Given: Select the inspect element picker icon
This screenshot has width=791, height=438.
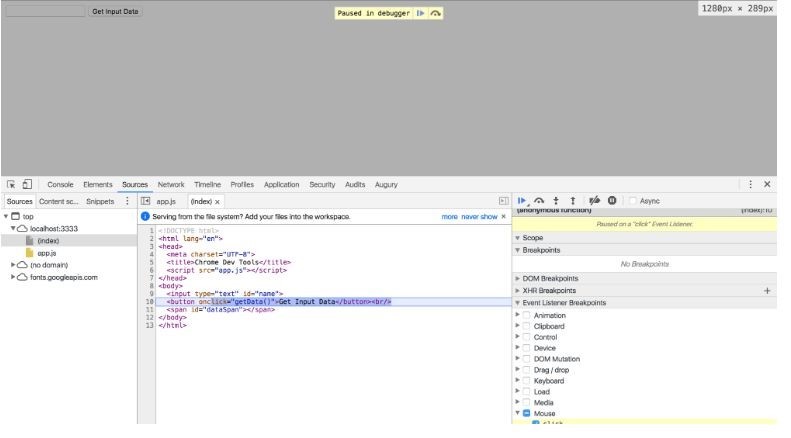Looking at the screenshot, I should 10,184.
